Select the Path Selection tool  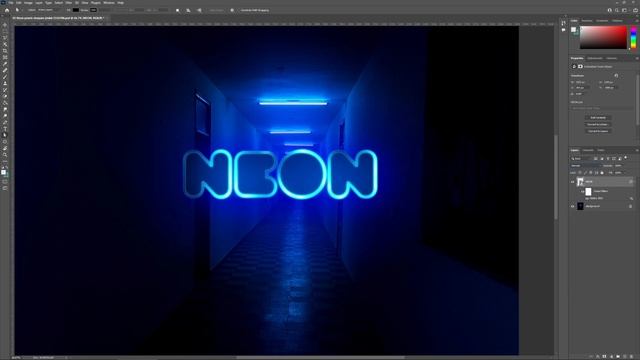tap(5, 135)
